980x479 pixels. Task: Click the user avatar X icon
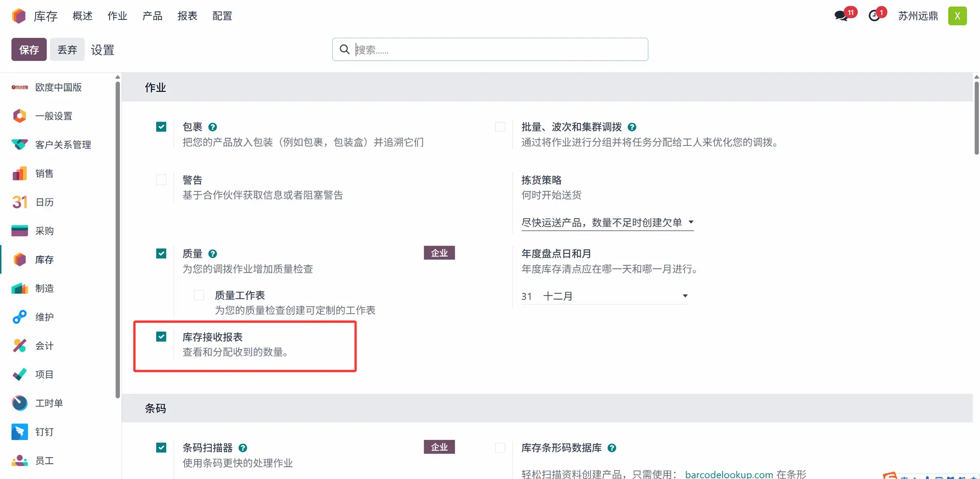[x=957, y=16]
